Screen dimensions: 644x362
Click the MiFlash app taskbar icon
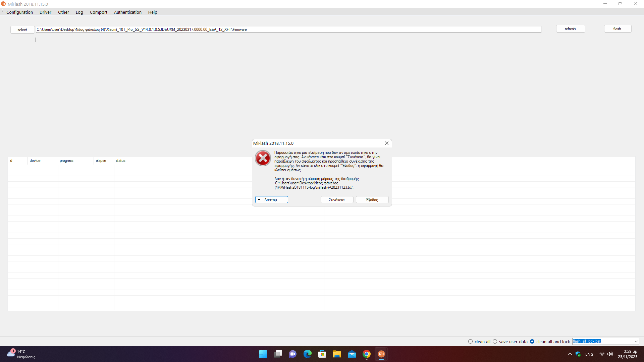[x=381, y=354]
